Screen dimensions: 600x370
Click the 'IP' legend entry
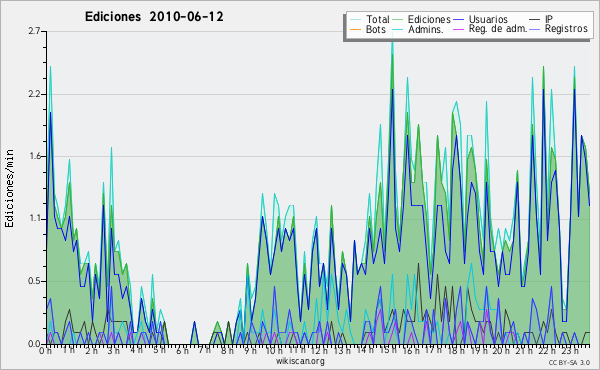(x=549, y=19)
